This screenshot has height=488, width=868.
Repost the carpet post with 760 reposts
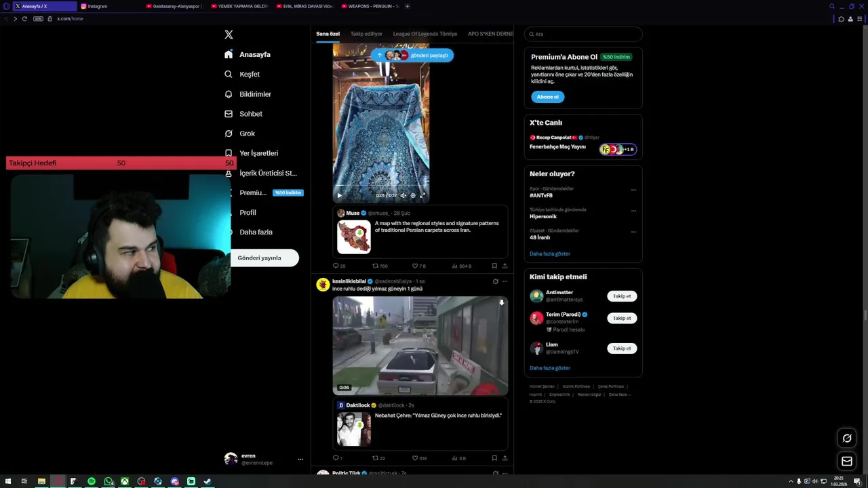point(380,266)
